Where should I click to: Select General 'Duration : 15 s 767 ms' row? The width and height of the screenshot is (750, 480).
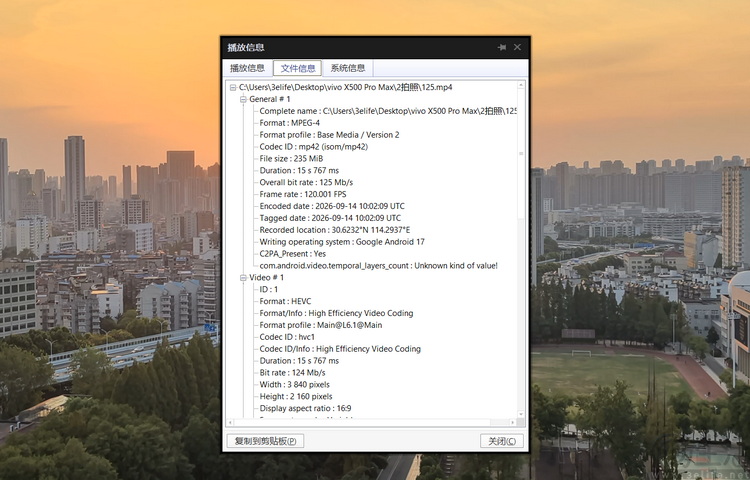click(299, 171)
